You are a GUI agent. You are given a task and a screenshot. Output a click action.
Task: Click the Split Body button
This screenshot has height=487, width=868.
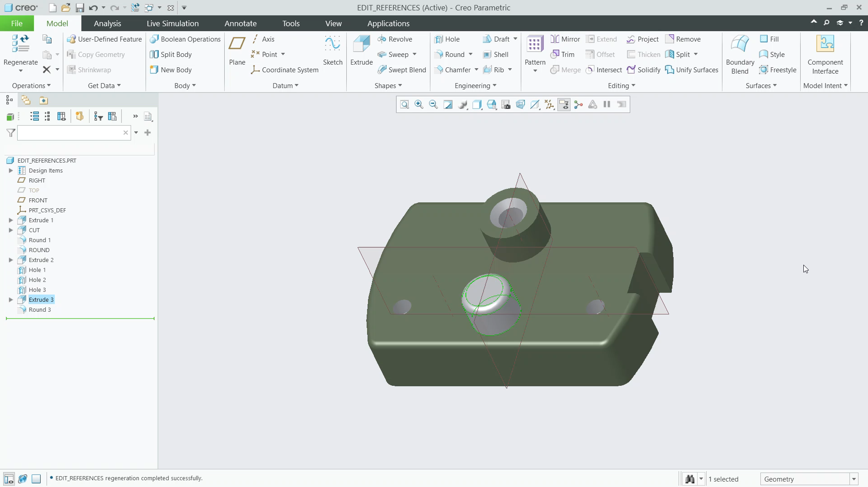pos(171,55)
